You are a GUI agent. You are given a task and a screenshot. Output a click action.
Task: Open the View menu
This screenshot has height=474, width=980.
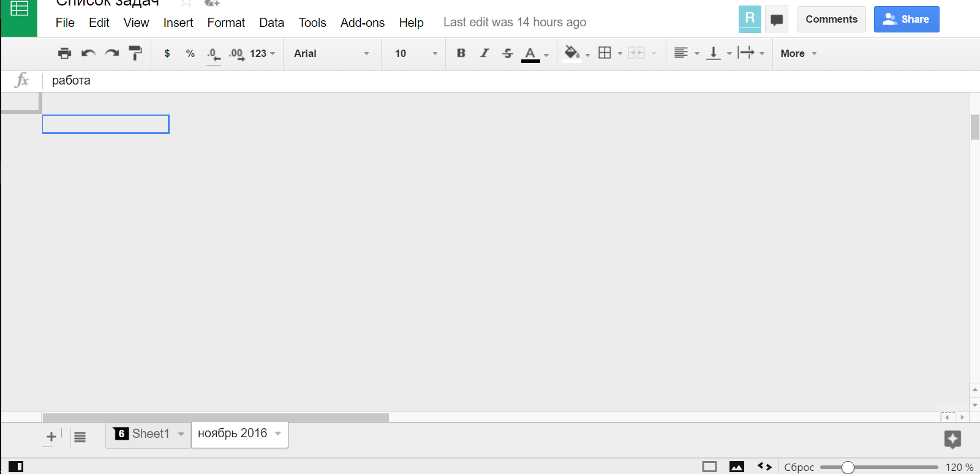136,23
